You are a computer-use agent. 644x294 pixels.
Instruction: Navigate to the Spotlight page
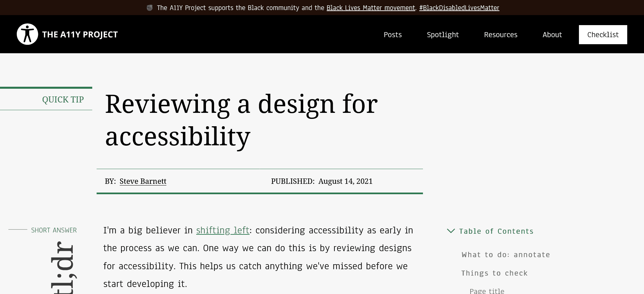tap(443, 34)
